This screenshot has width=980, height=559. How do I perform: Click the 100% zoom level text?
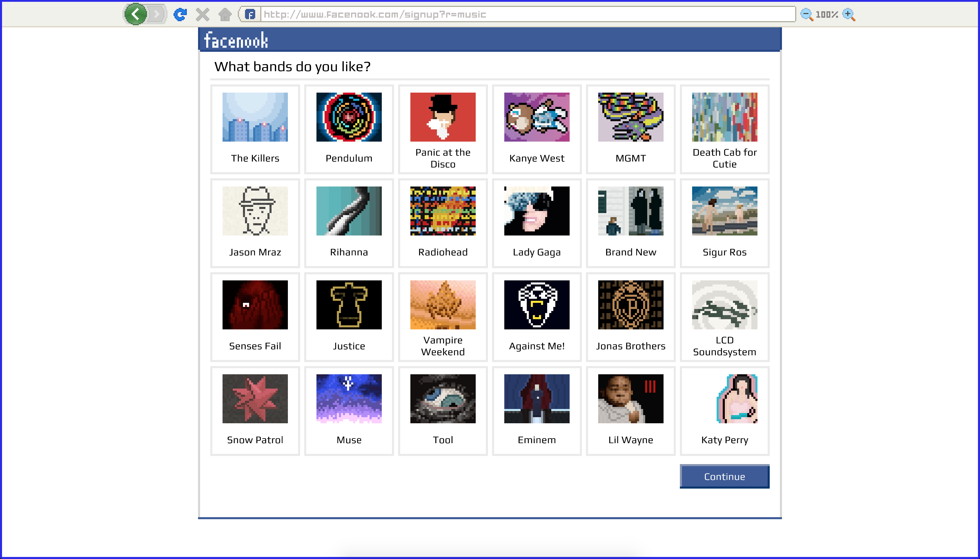click(x=827, y=15)
